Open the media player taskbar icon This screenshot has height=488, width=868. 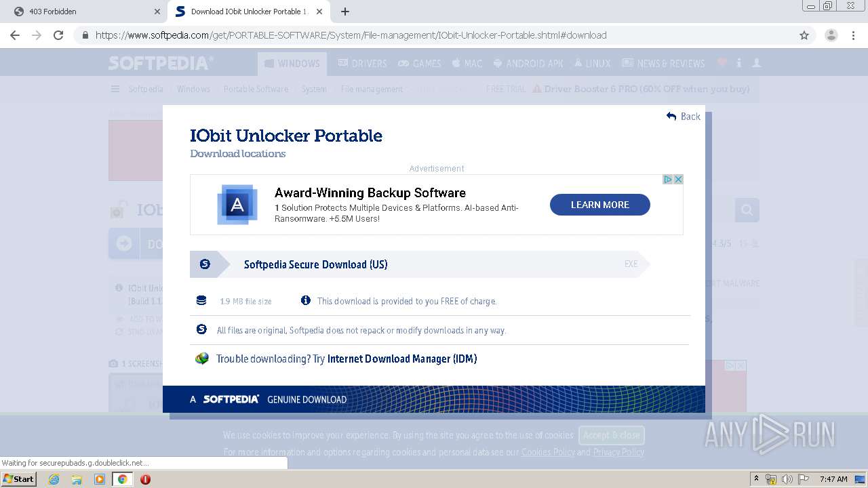pyautogui.click(x=100, y=479)
